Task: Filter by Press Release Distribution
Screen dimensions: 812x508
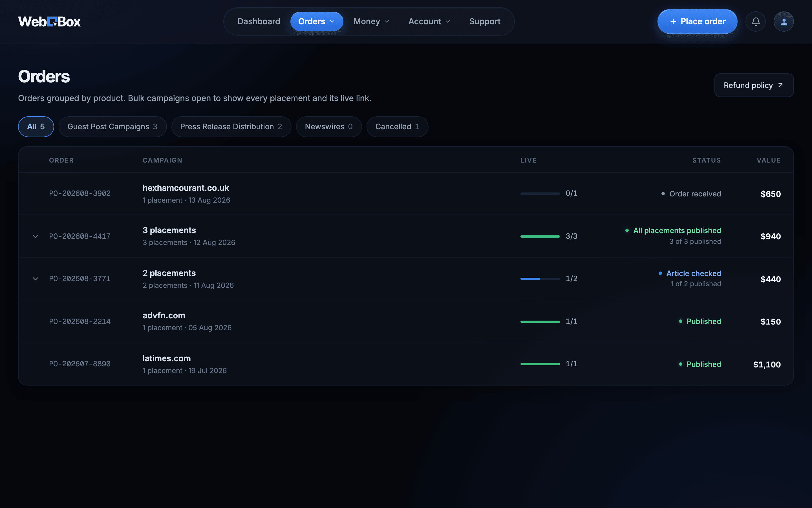Action: pyautogui.click(x=231, y=127)
